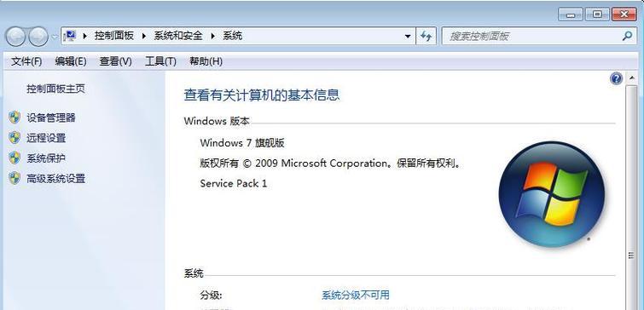Click the 系统分级不可用 link
This screenshot has height=310, width=644.
point(356,295)
